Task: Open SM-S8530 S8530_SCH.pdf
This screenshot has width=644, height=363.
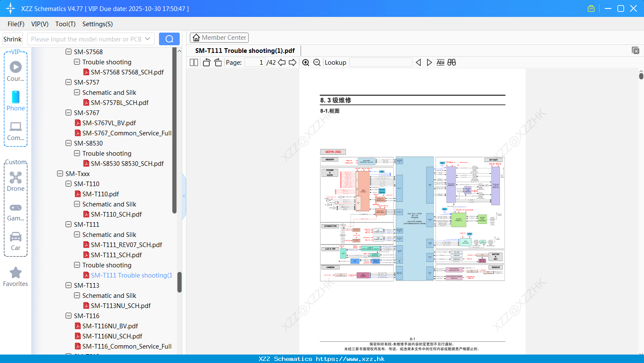Action: (127, 163)
